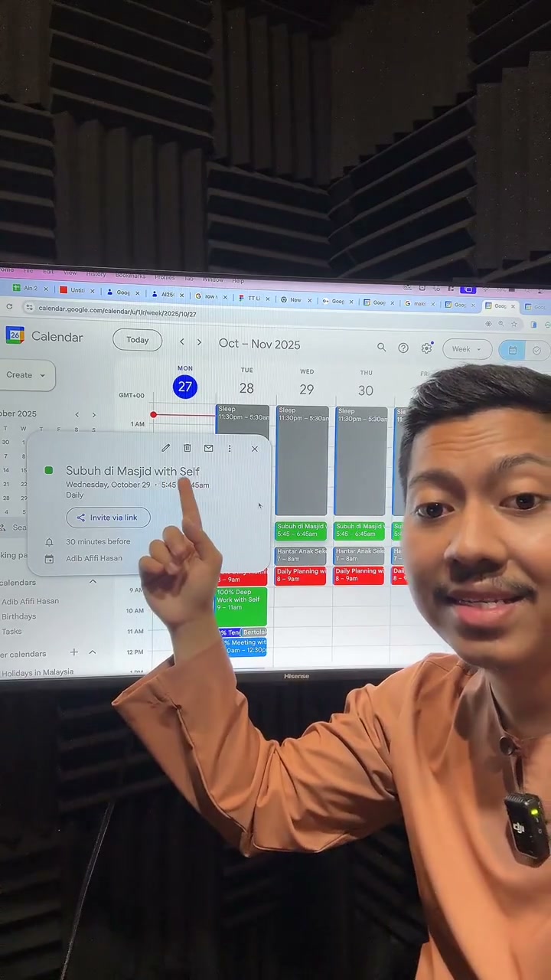
Task: Open Wednesday's Hantar Anak Sekolah event
Action: 301,555
